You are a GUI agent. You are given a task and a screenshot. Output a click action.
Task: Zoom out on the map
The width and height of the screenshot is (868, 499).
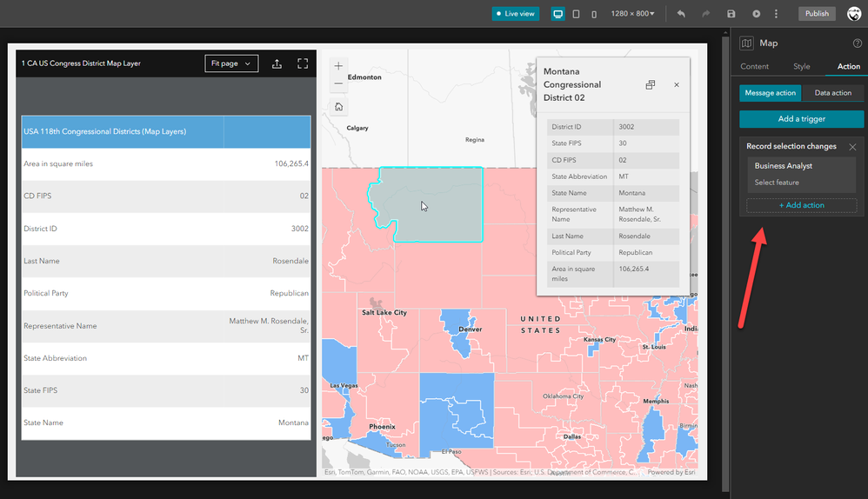click(338, 83)
